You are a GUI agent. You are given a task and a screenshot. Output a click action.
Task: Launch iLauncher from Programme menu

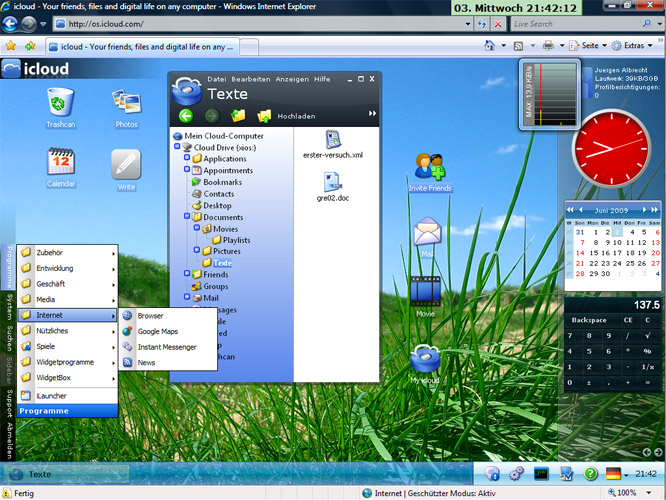(x=68, y=395)
